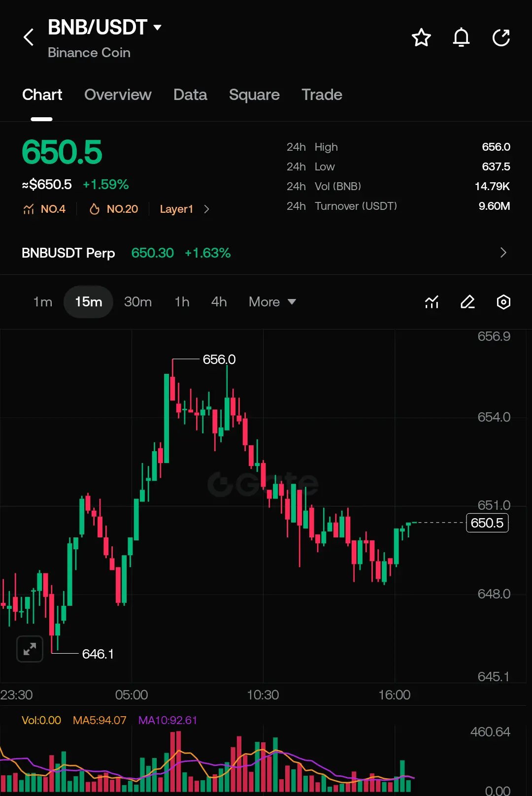Tap the 646.1 low marker on chart
This screenshot has height=796, width=532.
click(x=98, y=654)
